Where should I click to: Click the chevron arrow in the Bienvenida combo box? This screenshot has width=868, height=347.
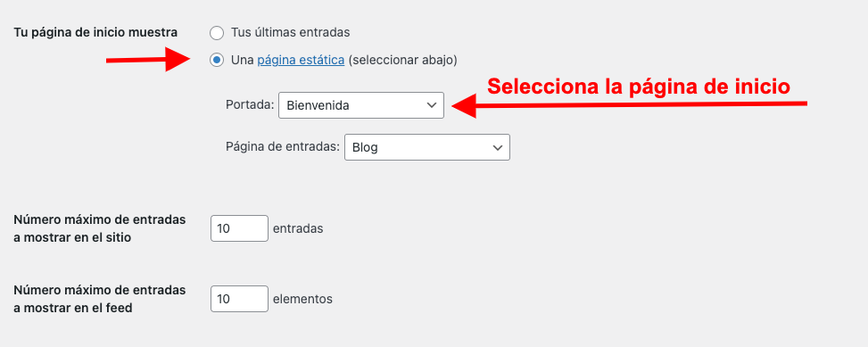pyautogui.click(x=432, y=105)
